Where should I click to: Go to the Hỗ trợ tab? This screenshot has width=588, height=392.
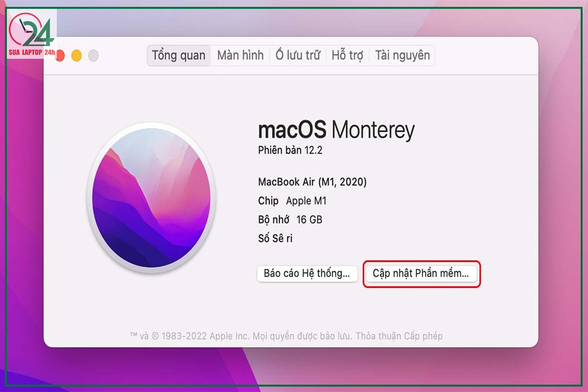pyautogui.click(x=347, y=55)
